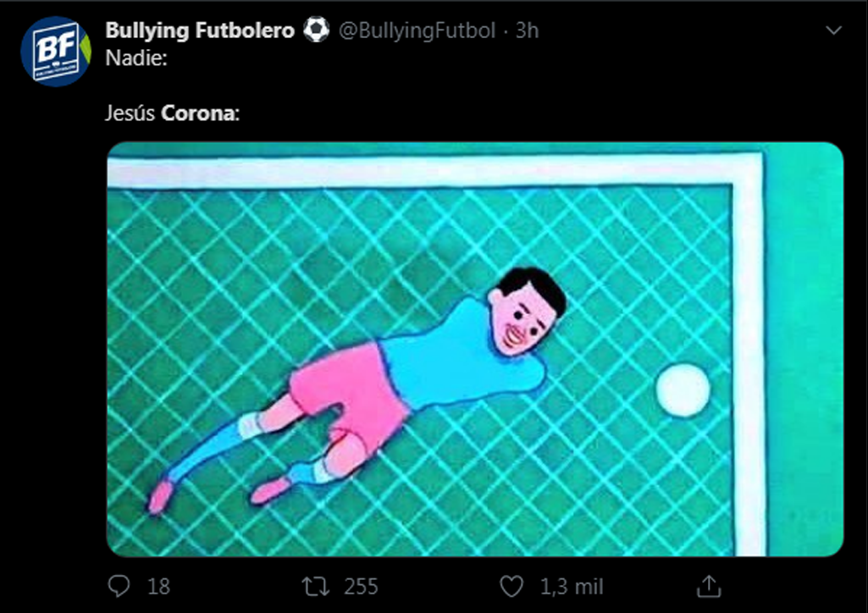Open the goalkeeper cartoon image
The width and height of the screenshot is (868, 613).
pos(475,349)
